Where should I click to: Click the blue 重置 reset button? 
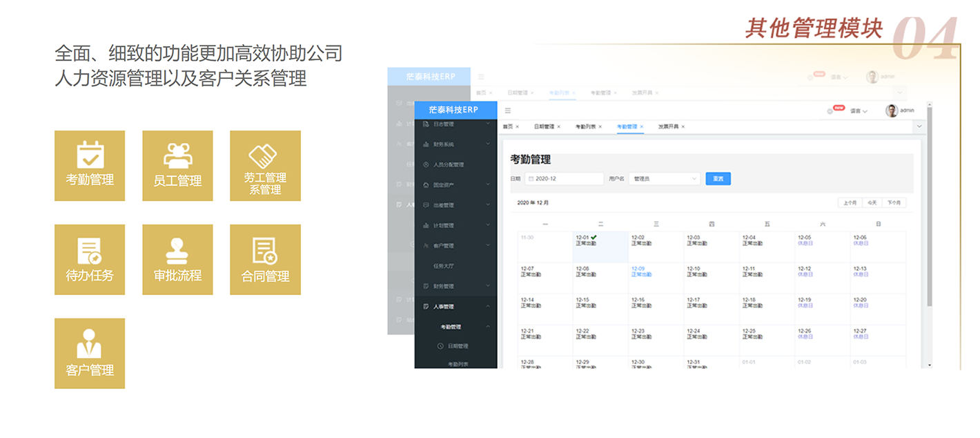tap(718, 179)
